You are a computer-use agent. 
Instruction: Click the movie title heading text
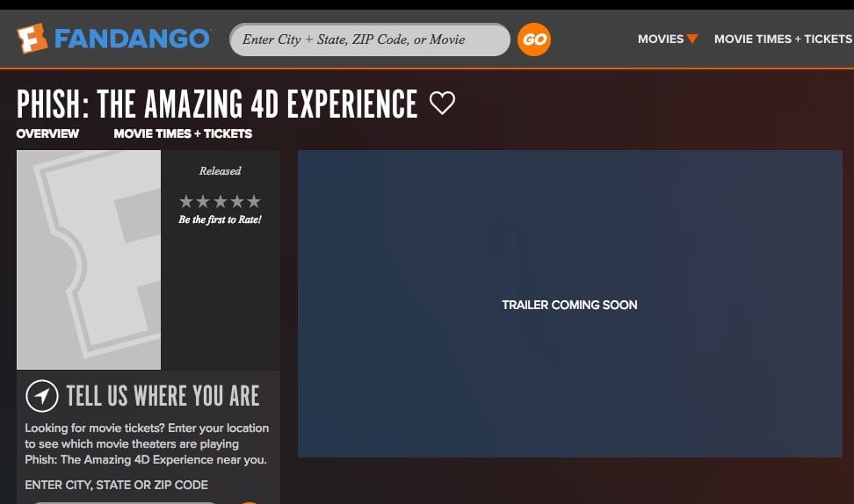pyautogui.click(x=217, y=104)
